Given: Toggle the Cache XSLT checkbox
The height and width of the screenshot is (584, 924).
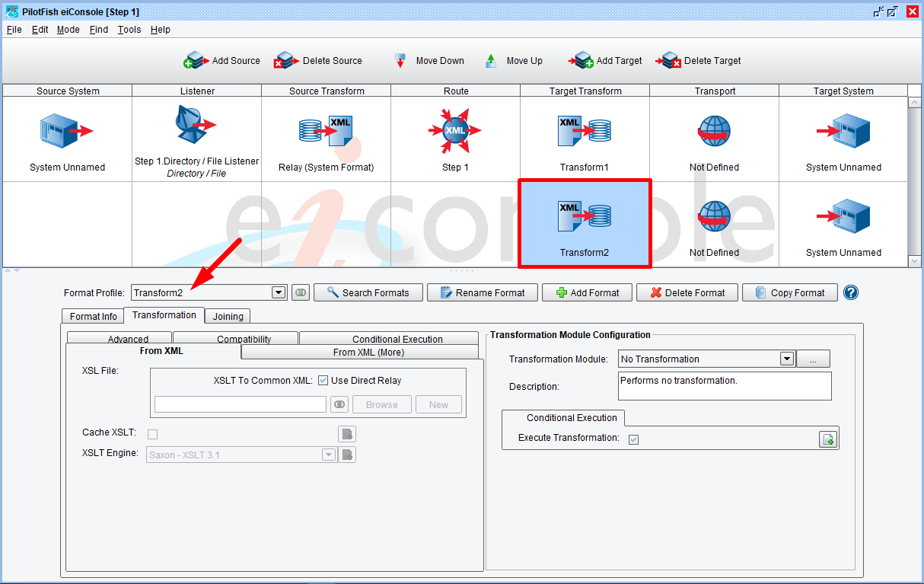Looking at the screenshot, I should (x=152, y=434).
